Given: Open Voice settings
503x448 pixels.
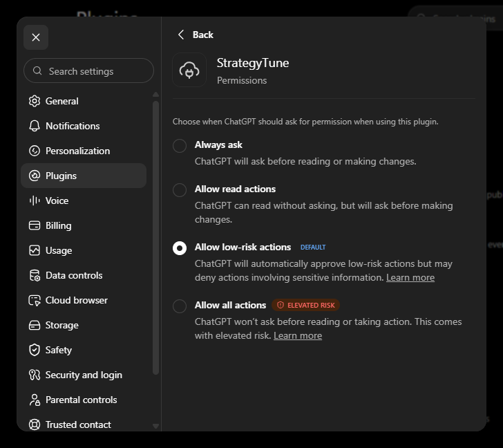Looking at the screenshot, I should (x=84, y=200).
